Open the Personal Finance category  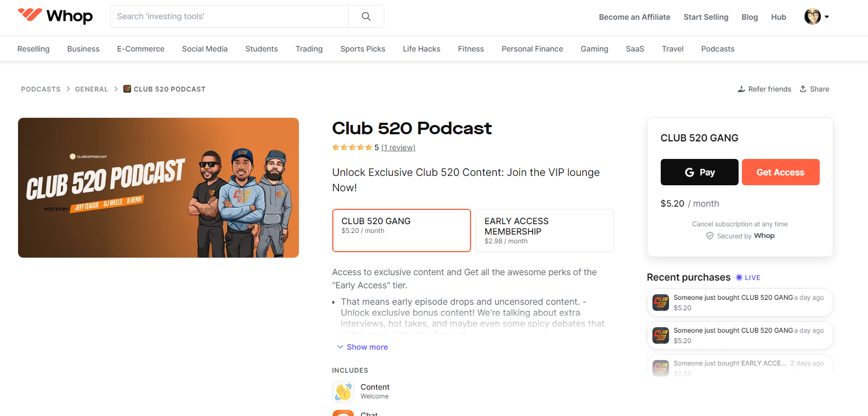532,49
